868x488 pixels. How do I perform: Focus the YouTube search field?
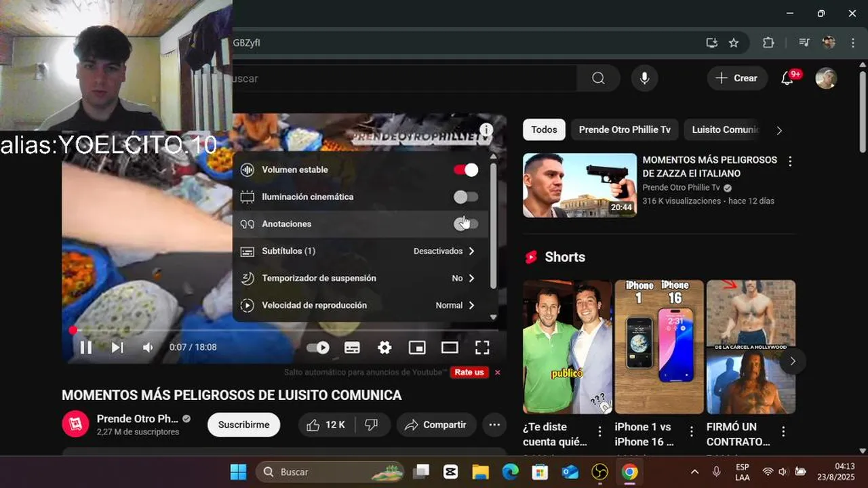tap(403, 79)
